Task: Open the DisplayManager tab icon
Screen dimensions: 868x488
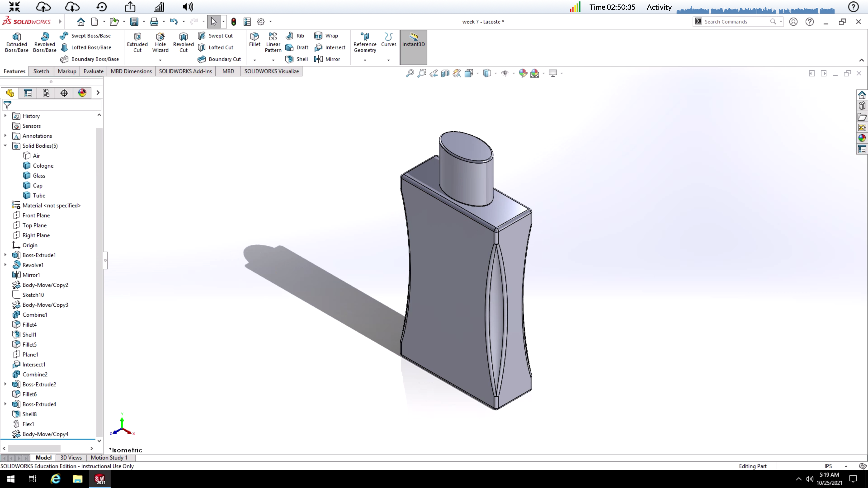Action: [x=82, y=93]
